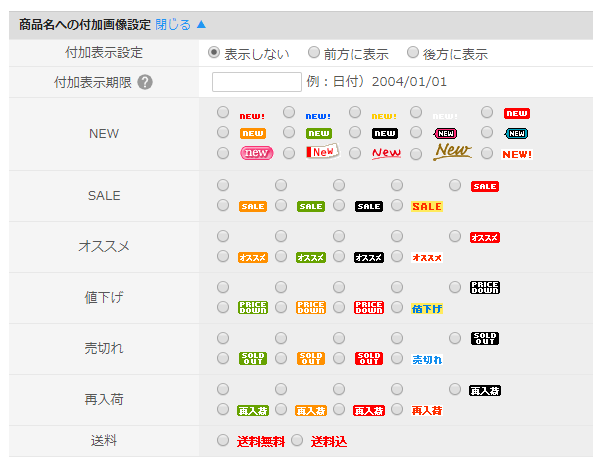Collapse section using blue triangle arrow
This screenshot has height=463, width=593.
click(x=201, y=25)
